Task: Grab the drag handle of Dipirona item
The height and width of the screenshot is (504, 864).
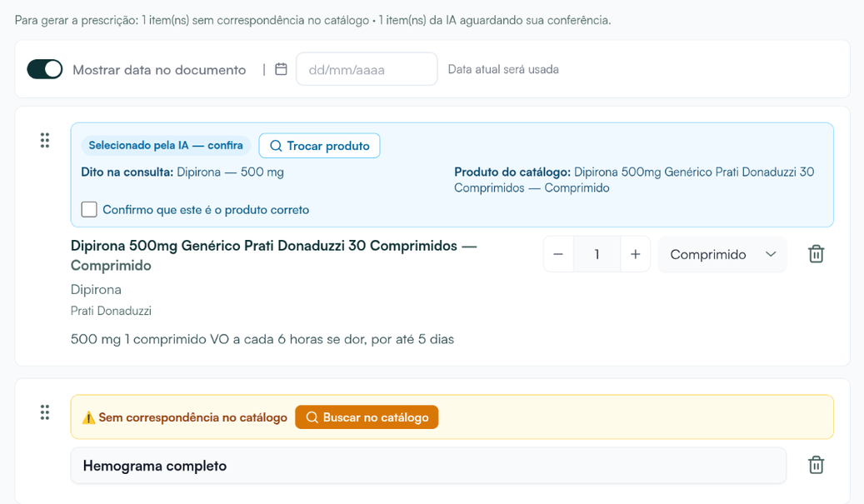Action: [x=45, y=141]
